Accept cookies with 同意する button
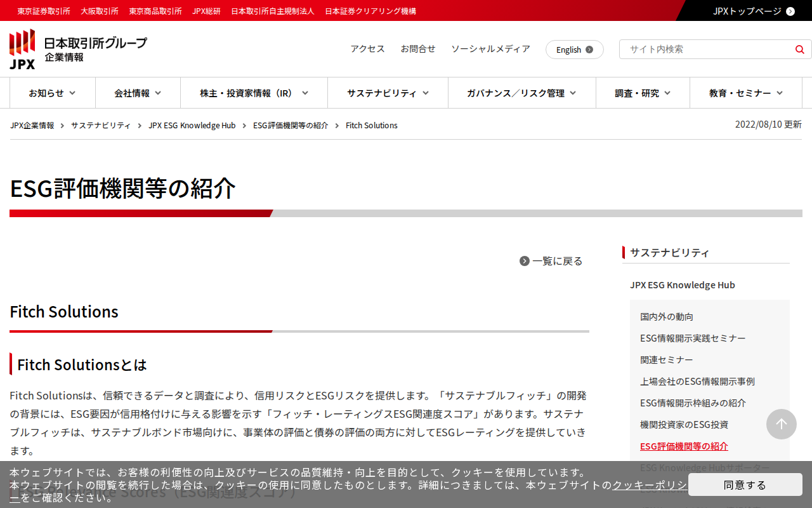Viewport: 812px width, 508px height. pos(745,485)
